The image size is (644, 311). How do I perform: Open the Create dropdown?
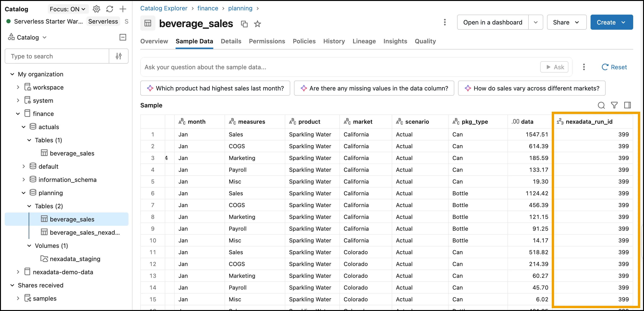[612, 22]
